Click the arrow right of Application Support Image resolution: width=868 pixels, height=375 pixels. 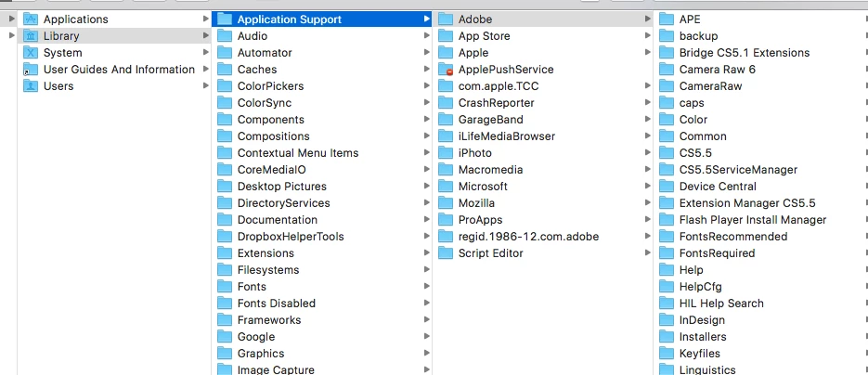coord(426,19)
